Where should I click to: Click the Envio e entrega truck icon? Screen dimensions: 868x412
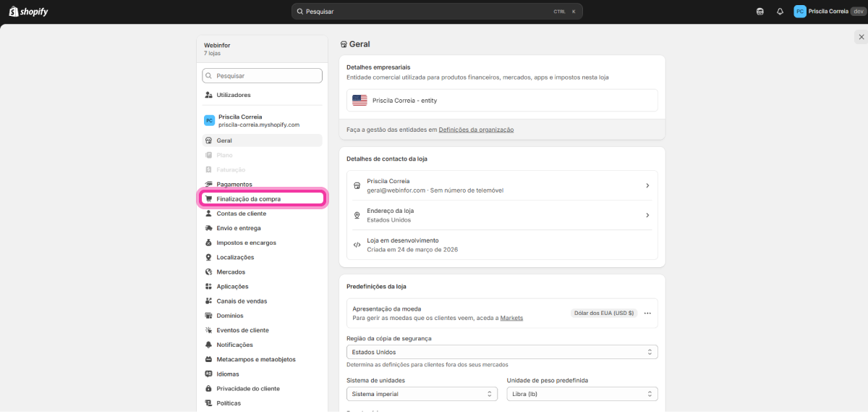(208, 228)
